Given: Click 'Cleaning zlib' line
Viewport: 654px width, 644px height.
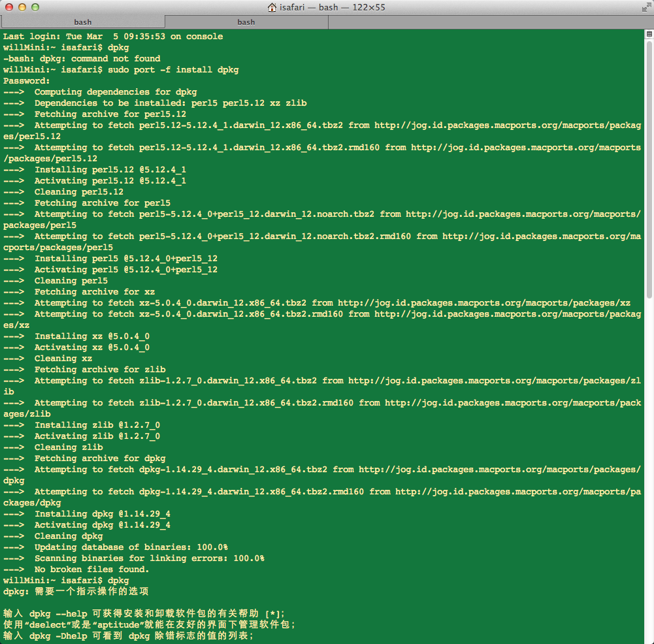Looking at the screenshot, I should pos(53,447).
